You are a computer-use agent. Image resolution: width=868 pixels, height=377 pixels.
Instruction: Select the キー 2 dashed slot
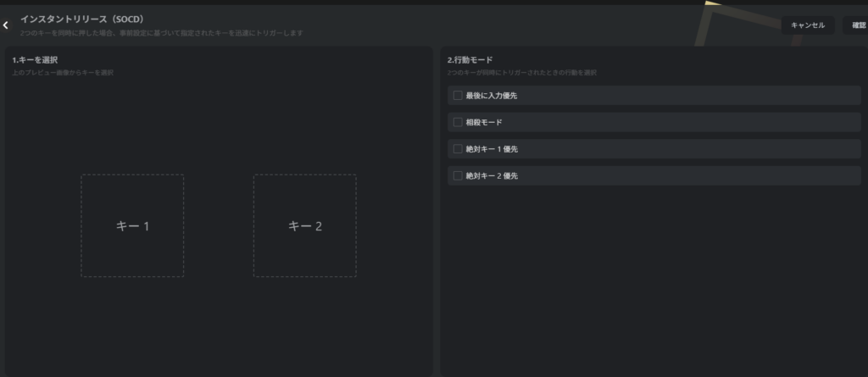pos(304,225)
